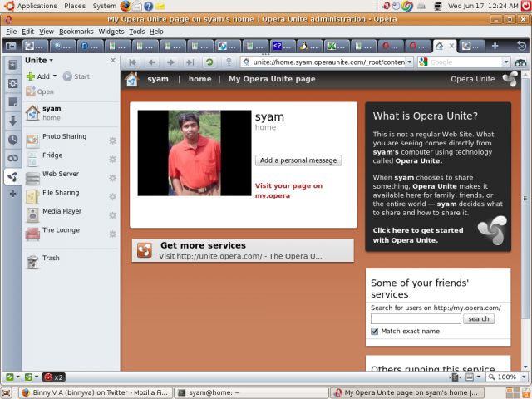Image resolution: width=532 pixels, height=399 pixels.
Task: Click syam profile photo thumbnail
Action: pyautogui.click(x=195, y=153)
